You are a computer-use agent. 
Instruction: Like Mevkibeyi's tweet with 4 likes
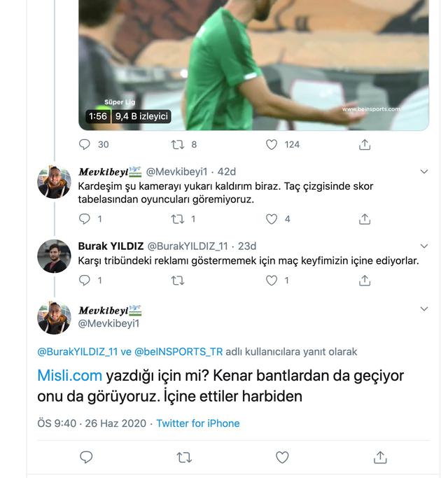tap(272, 219)
